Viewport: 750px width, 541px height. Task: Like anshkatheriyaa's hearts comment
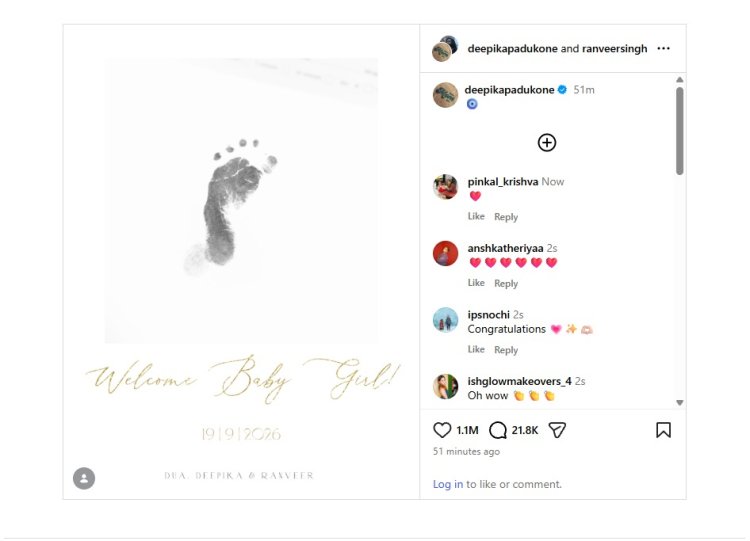point(476,283)
